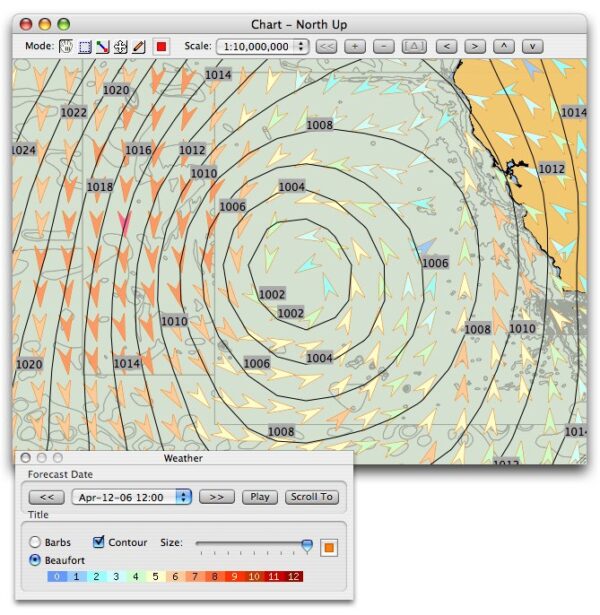Uncheck the Contour checkbox
Viewport: 600px width, 615px height.
pos(98,543)
